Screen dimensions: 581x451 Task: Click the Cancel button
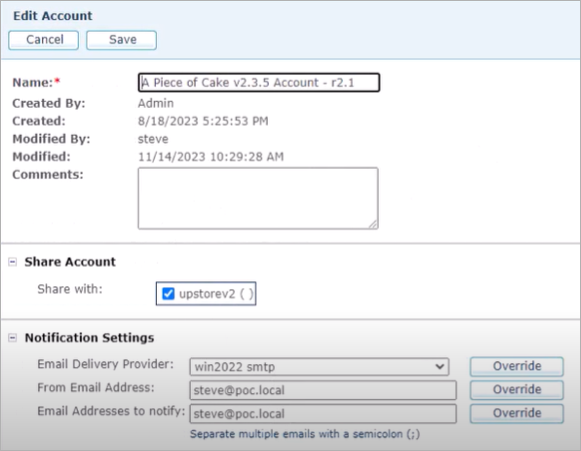coord(44,40)
